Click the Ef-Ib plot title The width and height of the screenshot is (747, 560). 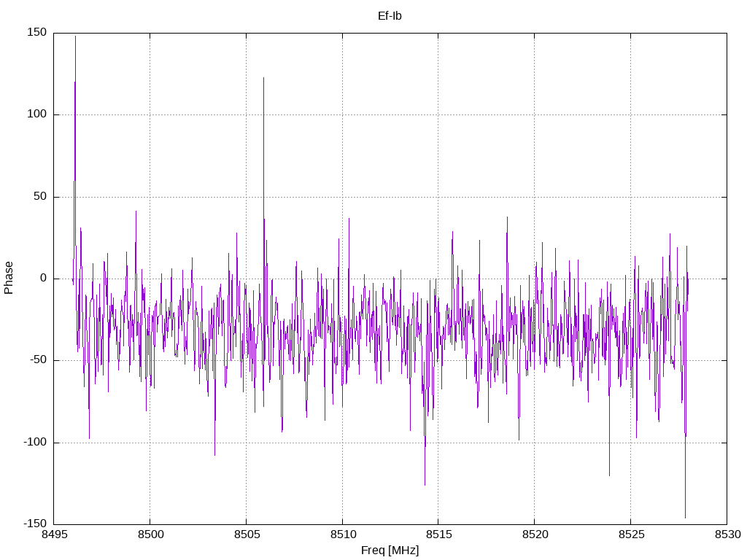point(390,16)
